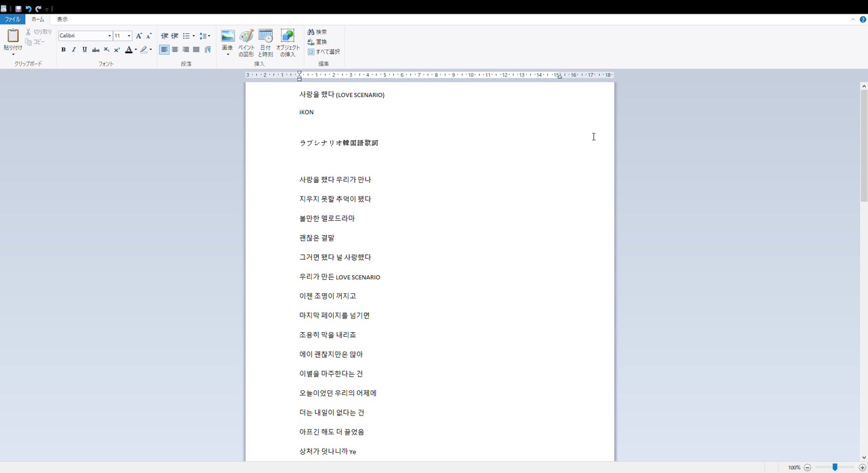The height and width of the screenshot is (473, 868).
Task: Justify the paragraph text
Action: point(197,49)
